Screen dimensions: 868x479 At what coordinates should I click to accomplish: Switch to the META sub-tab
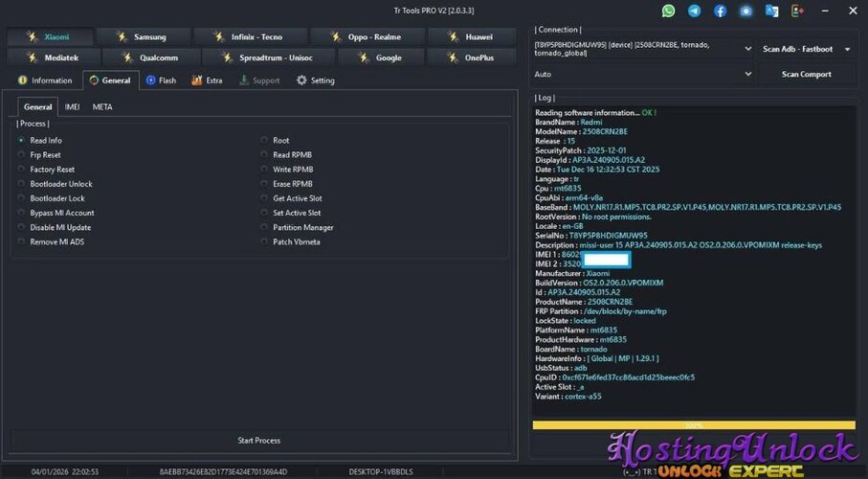(x=102, y=107)
